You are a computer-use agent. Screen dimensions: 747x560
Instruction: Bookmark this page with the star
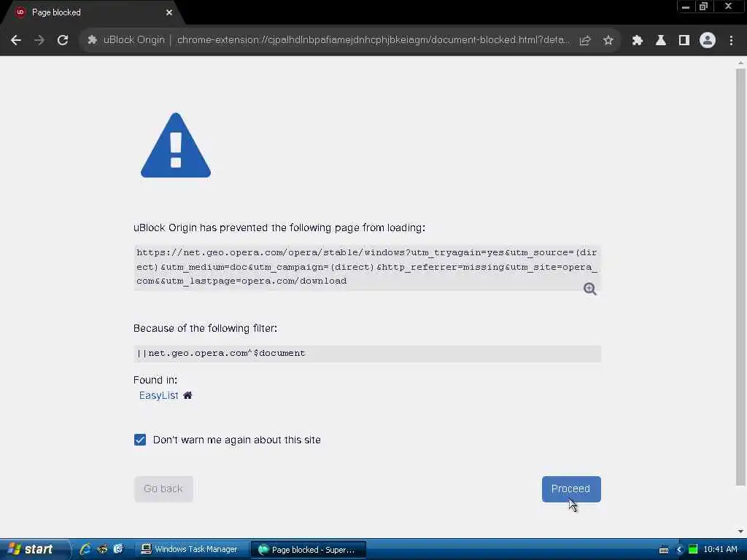coord(608,40)
